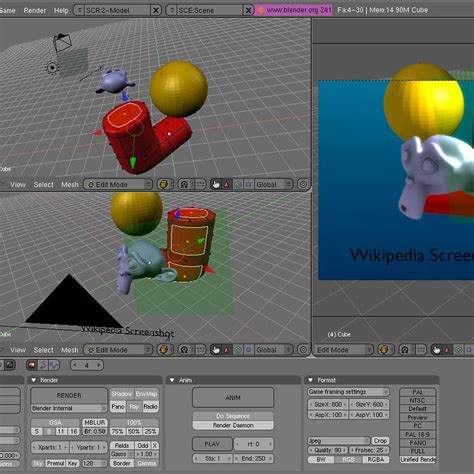Select the translate triangle manipulator in lower-left viewport
The height and width of the screenshot is (474, 474).
227,350
